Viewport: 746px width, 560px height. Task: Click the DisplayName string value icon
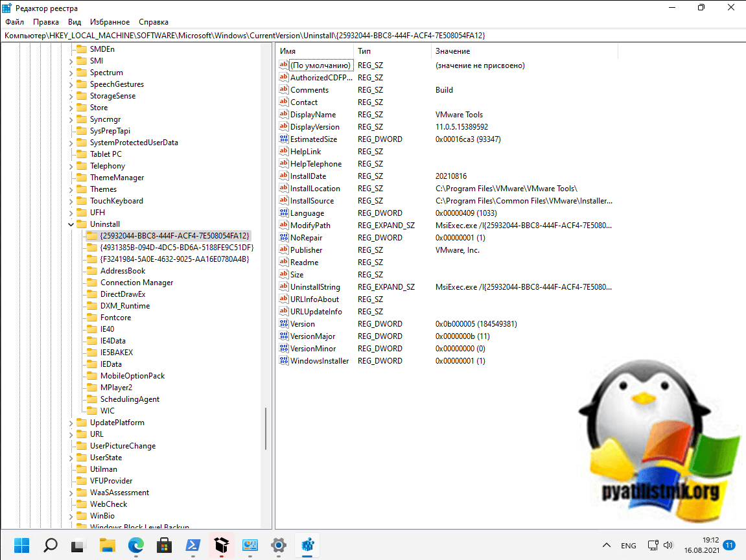pyautogui.click(x=283, y=114)
